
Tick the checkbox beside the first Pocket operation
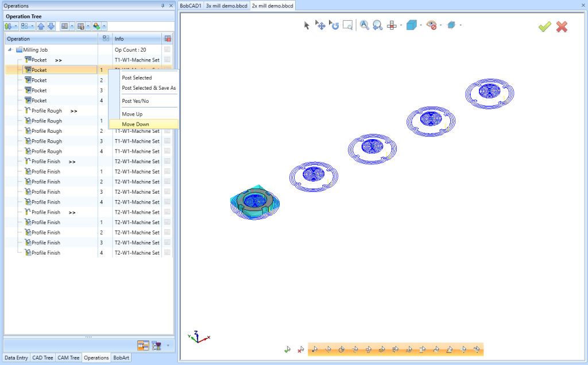[167, 60]
